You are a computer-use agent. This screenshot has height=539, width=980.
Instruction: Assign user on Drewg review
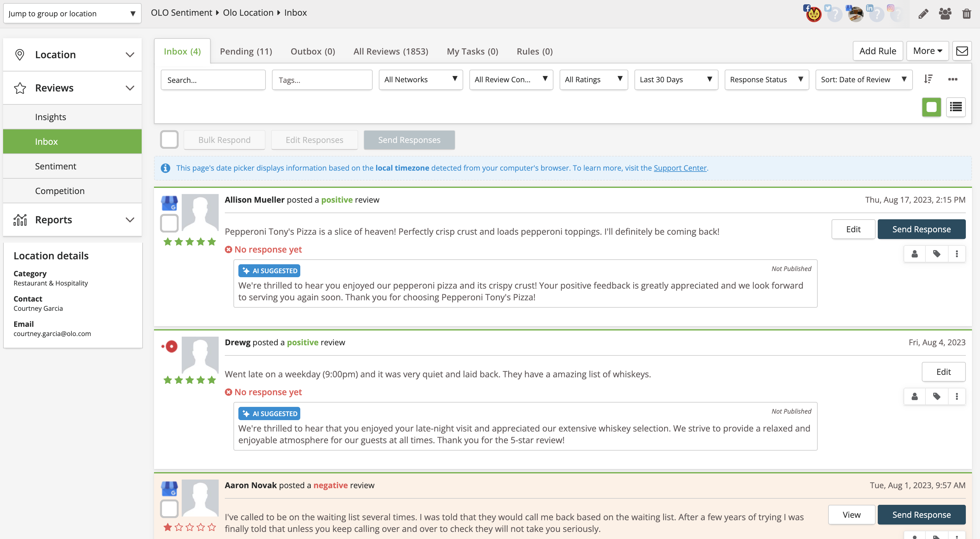coord(915,396)
